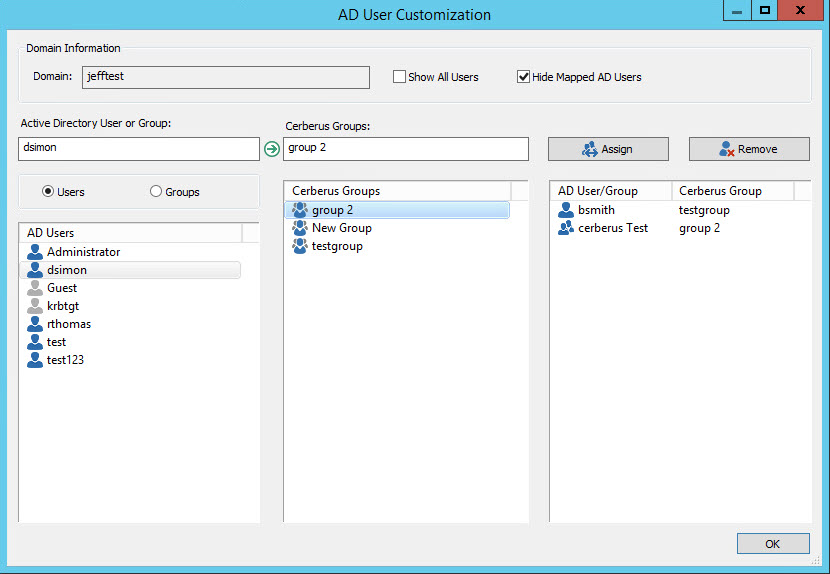
Task: Click the Domain text field
Action: [226, 77]
